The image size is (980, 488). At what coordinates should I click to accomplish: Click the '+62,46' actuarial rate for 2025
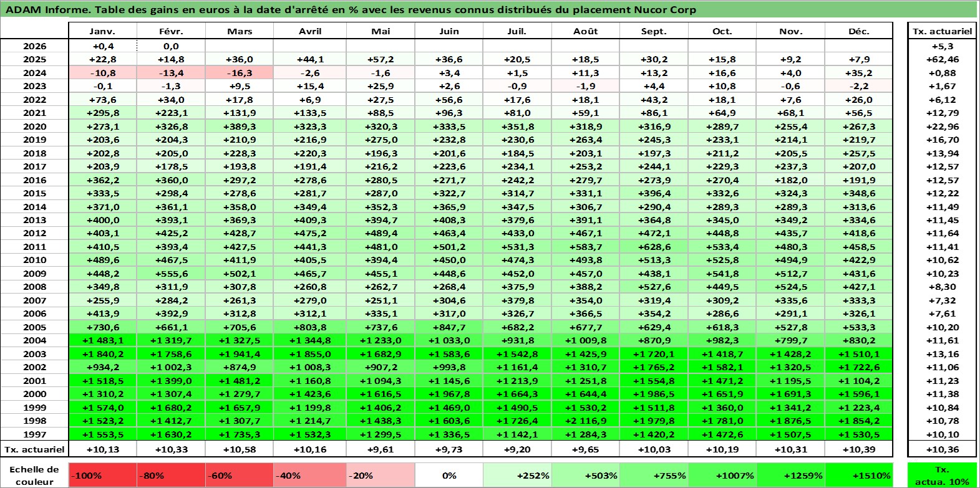[x=942, y=59]
